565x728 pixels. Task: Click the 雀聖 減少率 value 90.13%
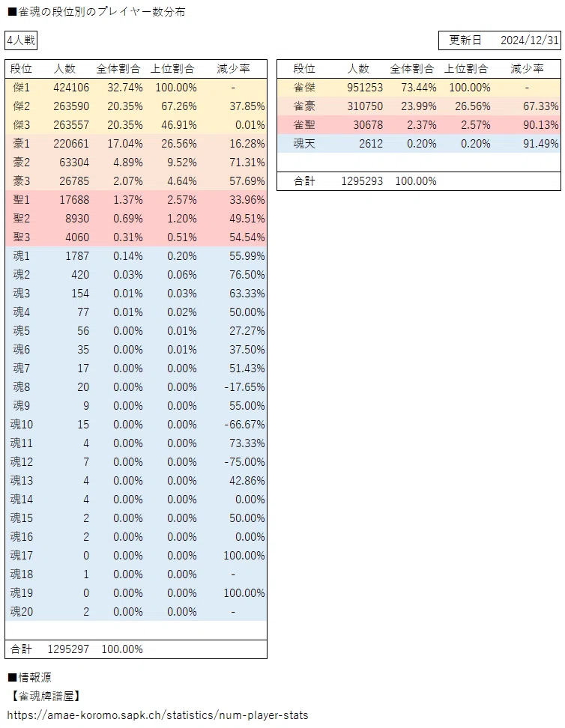point(540,125)
